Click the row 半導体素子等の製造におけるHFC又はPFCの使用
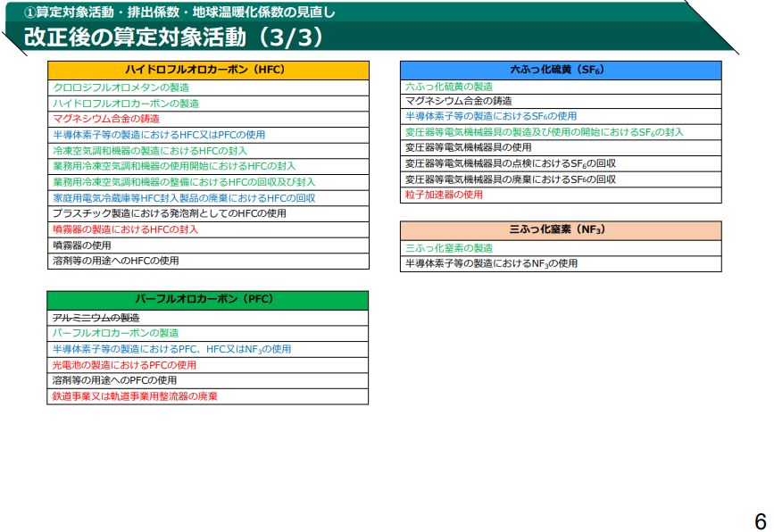The image size is (774, 532). coord(208,135)
